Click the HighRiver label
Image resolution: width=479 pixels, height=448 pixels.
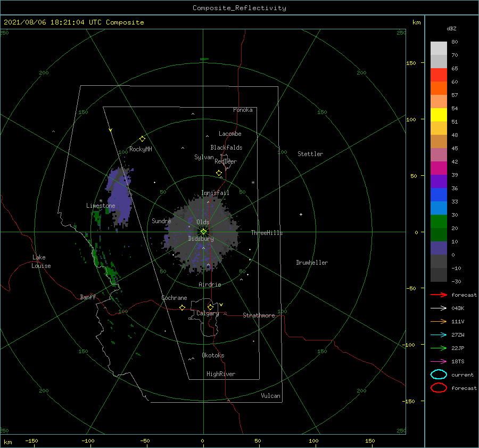[221, 374]
